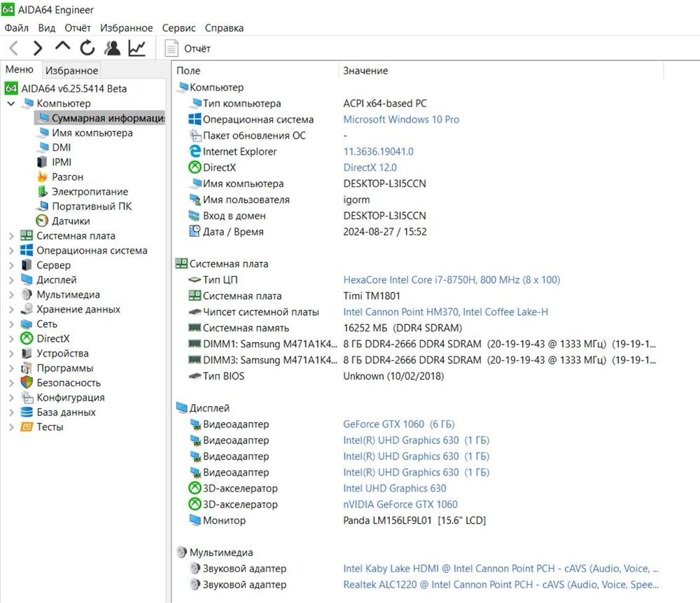Click the Электропитание battery icon

pos(42,192)
